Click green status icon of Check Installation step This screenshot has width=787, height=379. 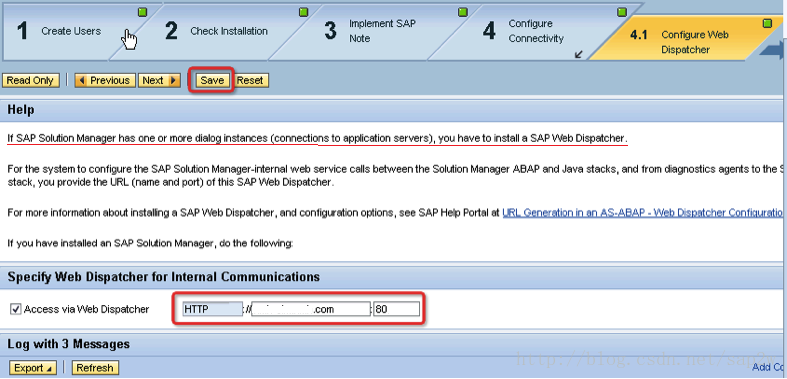pyautogui.click(x=304, y=13)
